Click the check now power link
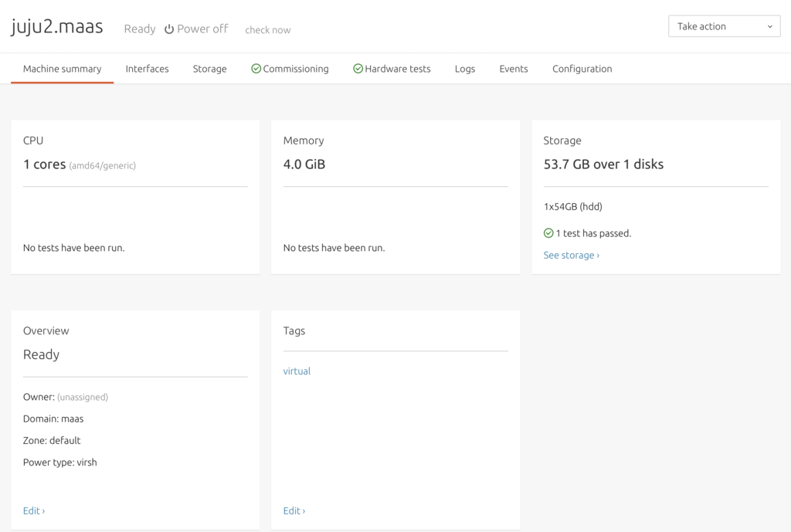The height and width of the screenshot is (532, 791). (267, 30)
